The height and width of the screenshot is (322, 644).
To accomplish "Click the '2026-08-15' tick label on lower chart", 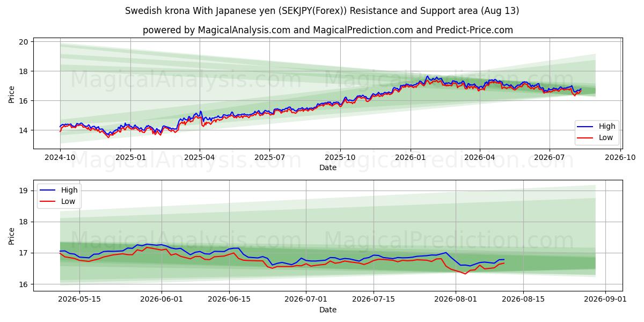I will click(x=523, y=300).
